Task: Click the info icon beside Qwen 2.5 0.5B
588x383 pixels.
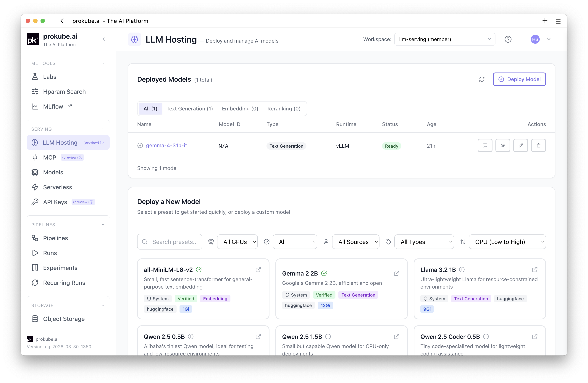Action: coord(190,337)
